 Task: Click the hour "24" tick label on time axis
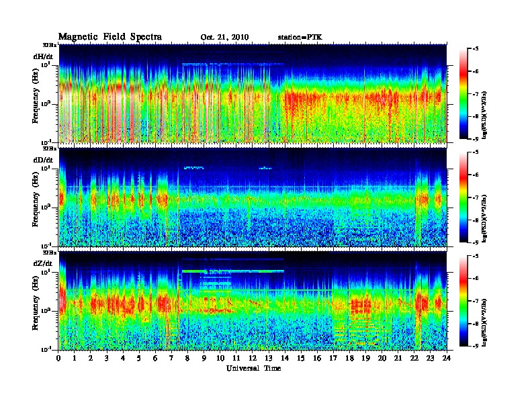447,358
